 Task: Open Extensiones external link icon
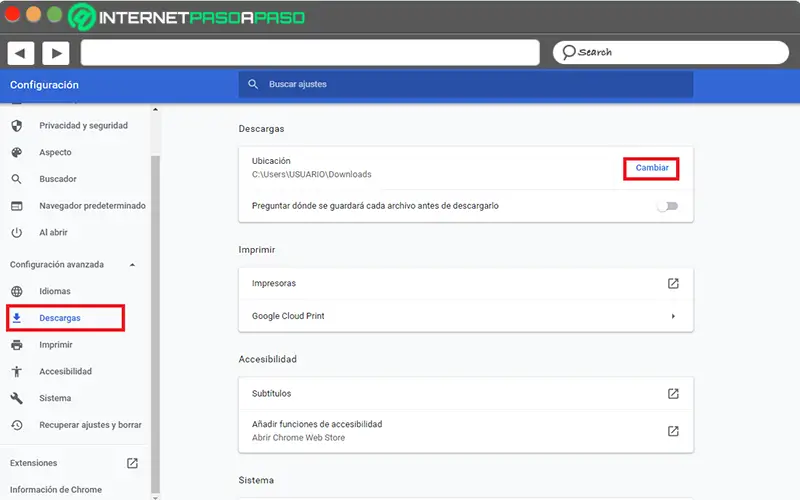(132, 463)
